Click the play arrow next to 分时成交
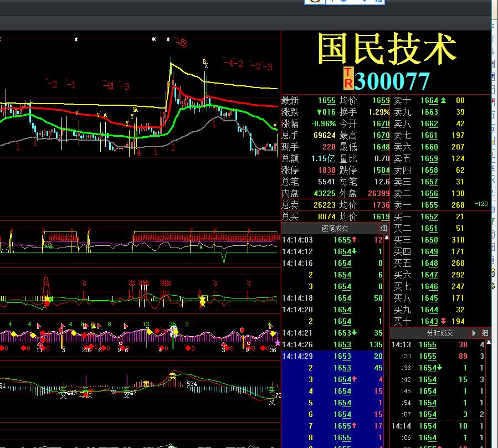Screen dimensions: 498x448 click(474, 333)
